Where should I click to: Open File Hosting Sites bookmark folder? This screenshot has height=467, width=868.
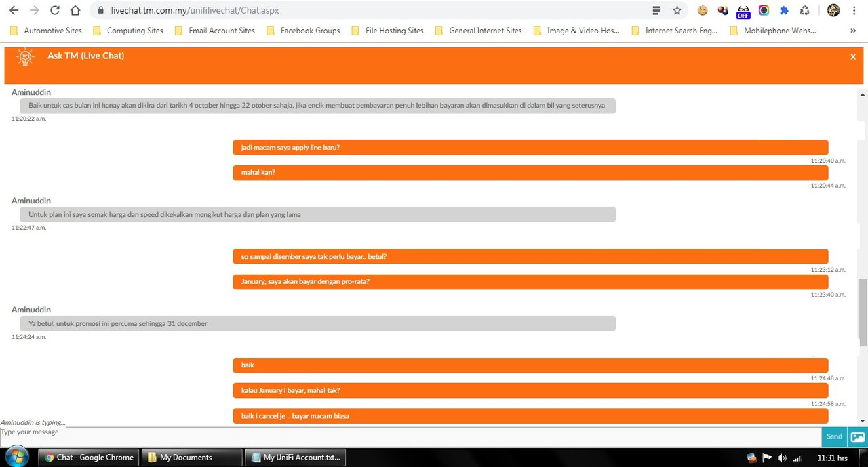[387, 31]
